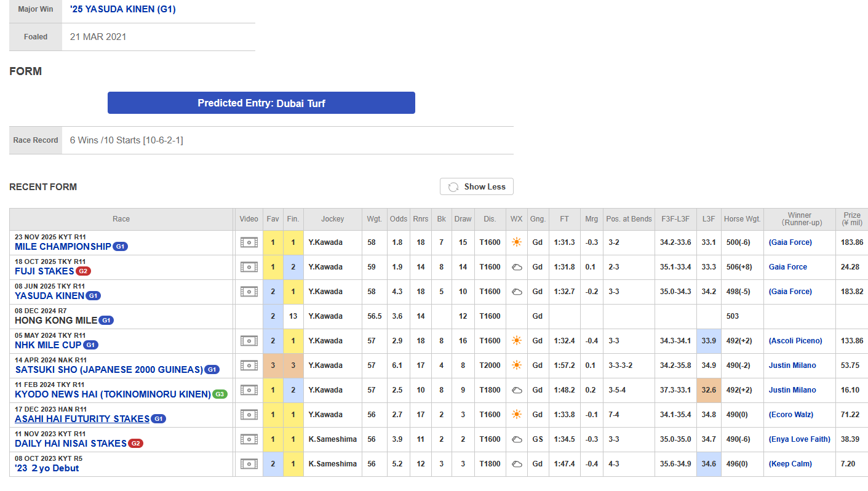The height and width of the screenshot is (491, 868).
Task: Click the sun icon in the NHK Mile Cup row
Action: click(x=516, y=341)
